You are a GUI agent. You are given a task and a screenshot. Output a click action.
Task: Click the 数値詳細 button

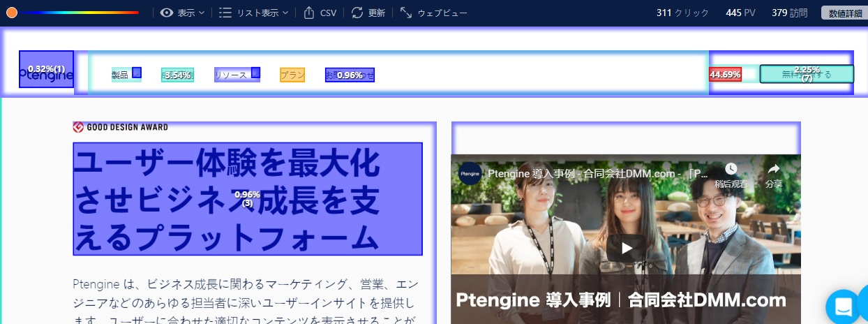(x=845, y=13)
